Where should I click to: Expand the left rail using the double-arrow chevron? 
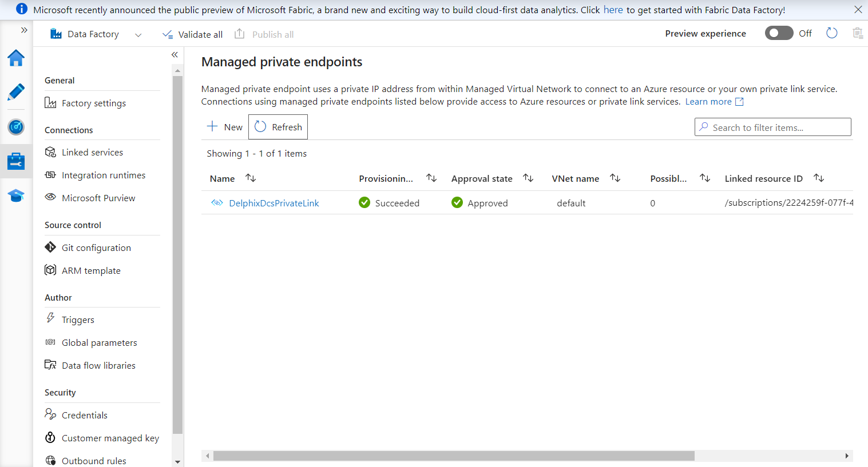24,30
